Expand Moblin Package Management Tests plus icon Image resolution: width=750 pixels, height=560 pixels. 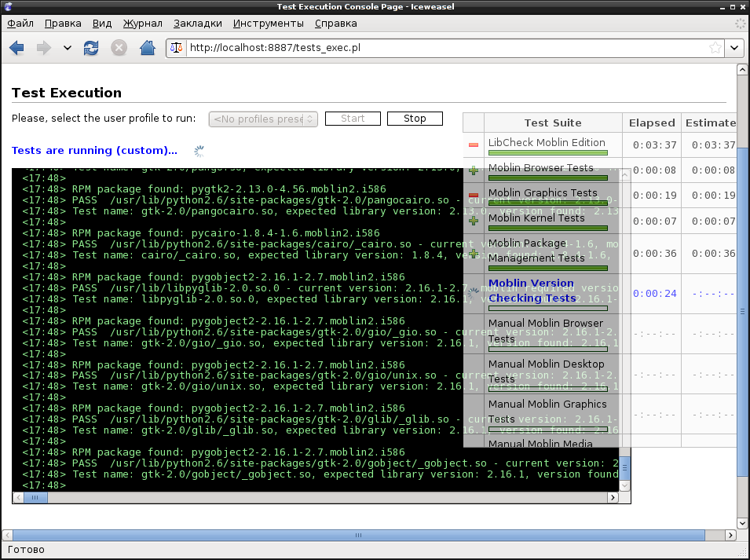tap(474, 254)
